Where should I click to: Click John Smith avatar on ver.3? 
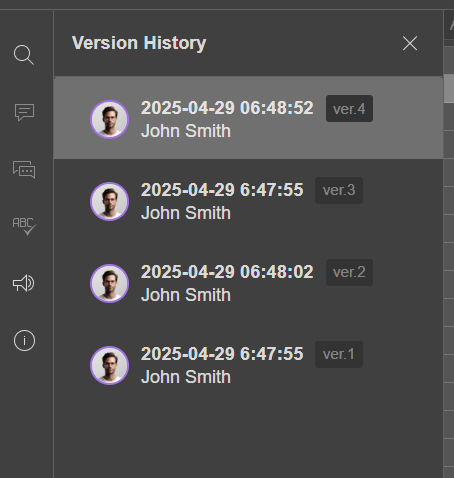click(109, 201)
